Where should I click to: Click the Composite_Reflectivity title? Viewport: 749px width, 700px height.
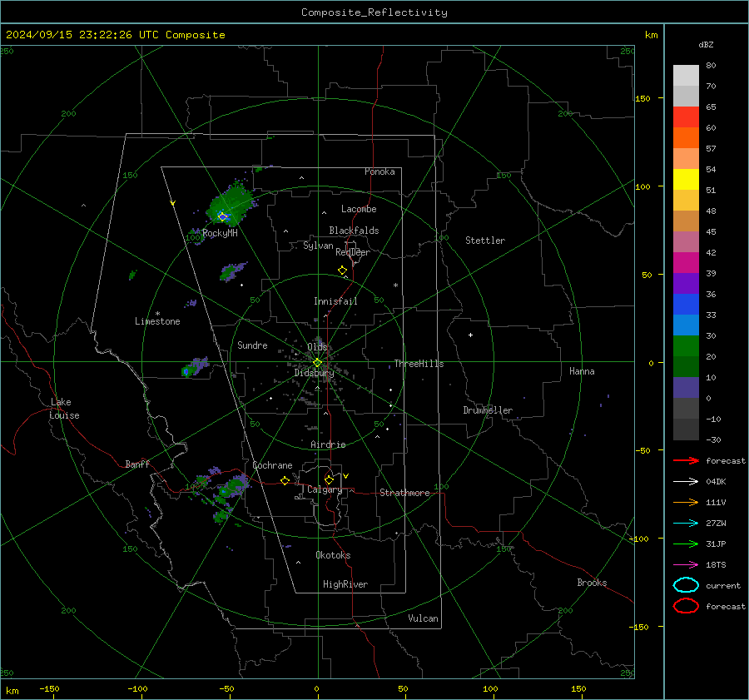point(374,12)
